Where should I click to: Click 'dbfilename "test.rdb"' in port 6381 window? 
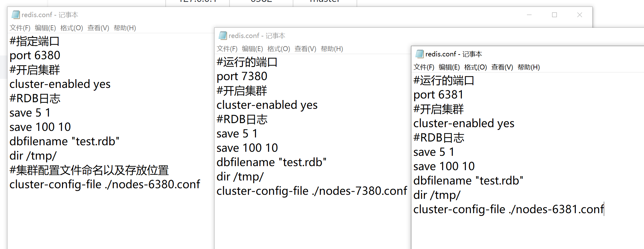click(468, 181)
